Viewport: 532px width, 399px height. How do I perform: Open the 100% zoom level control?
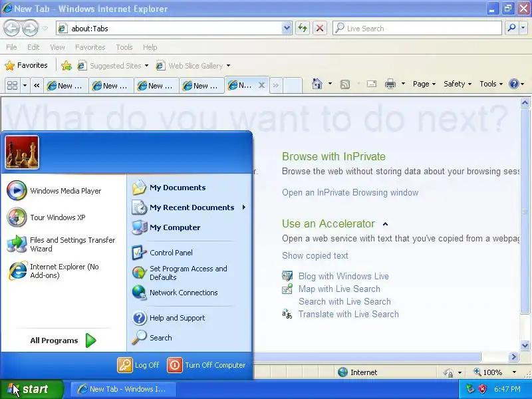[495, 372]
